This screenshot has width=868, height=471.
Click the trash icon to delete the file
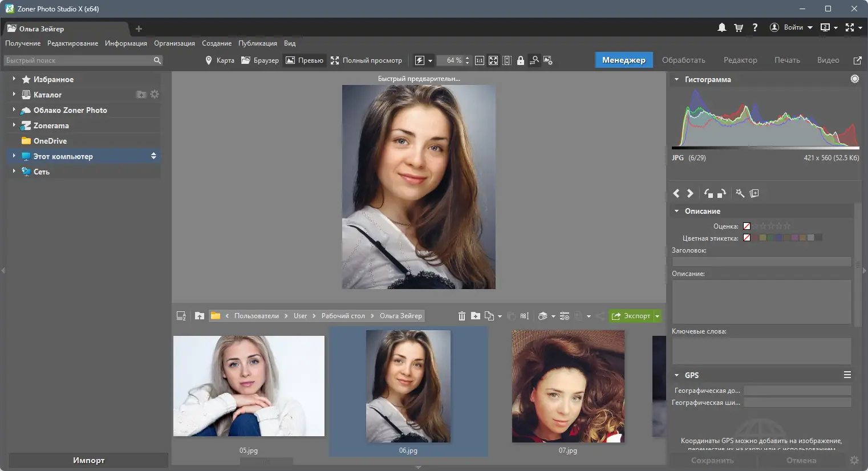[461, 316]
